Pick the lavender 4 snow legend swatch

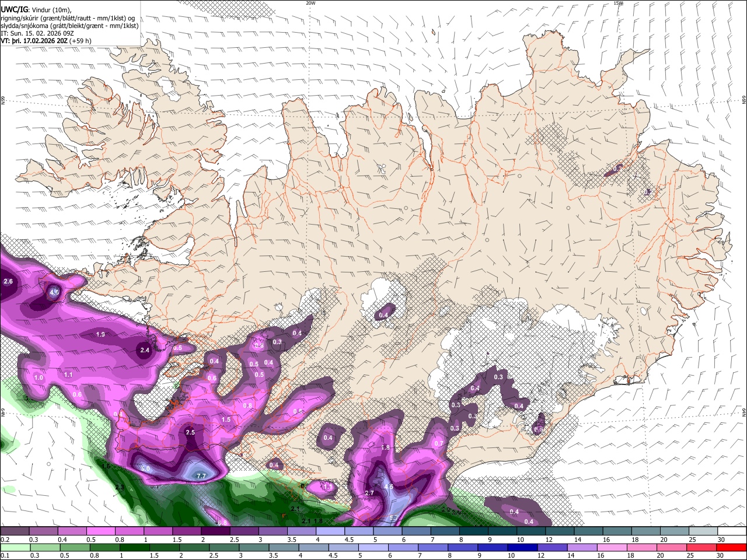(330, 531)
